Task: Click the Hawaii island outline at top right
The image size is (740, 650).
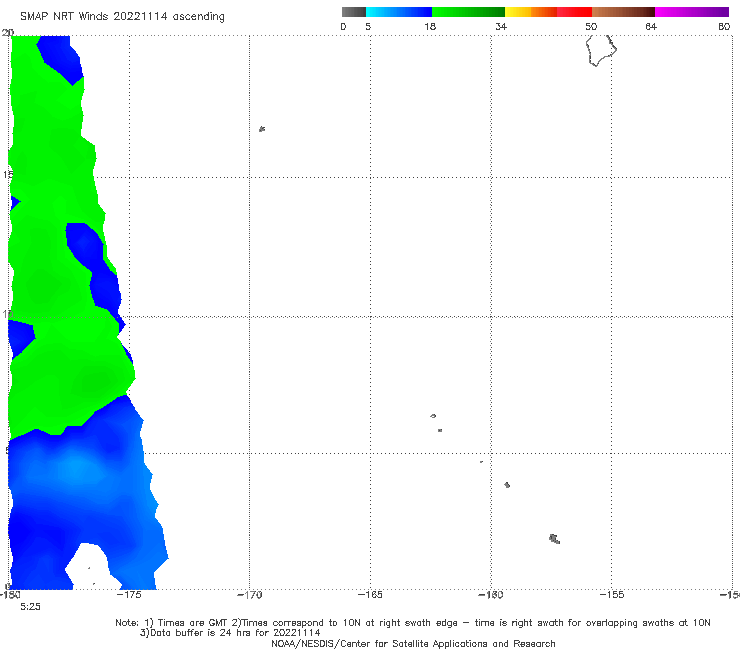Action: pyautogui.click(x=601, y=51)
